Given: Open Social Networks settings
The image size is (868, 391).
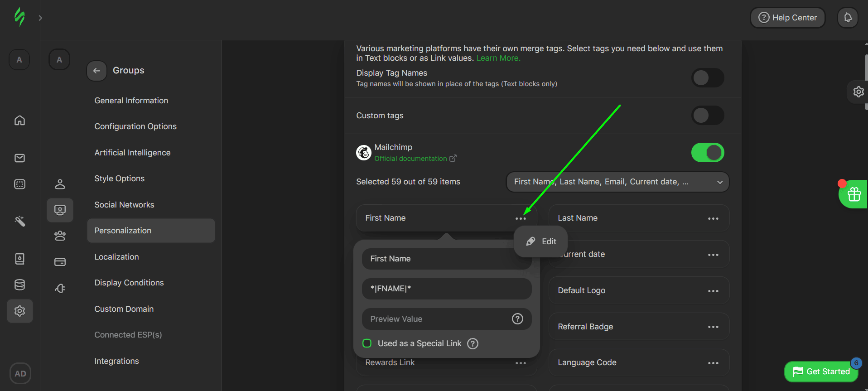Looking at the screenshot, I should pos(124,205).
